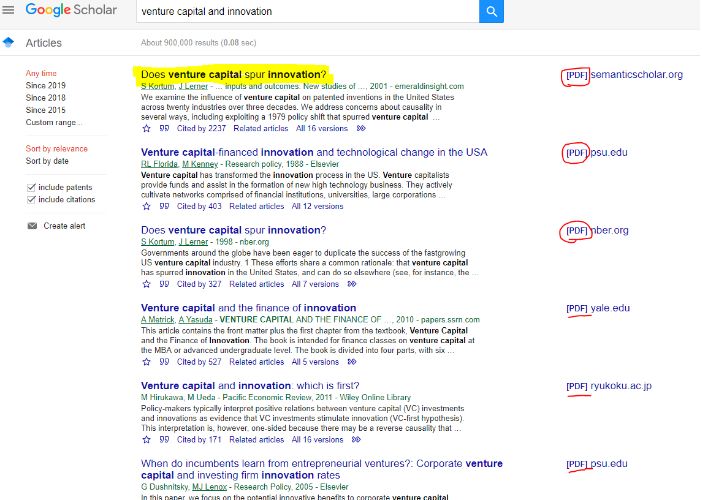Expand more options for 'Cited by 2237' result
The height and width of the screenshot is (500, 702).
click(x=361, y=128)
